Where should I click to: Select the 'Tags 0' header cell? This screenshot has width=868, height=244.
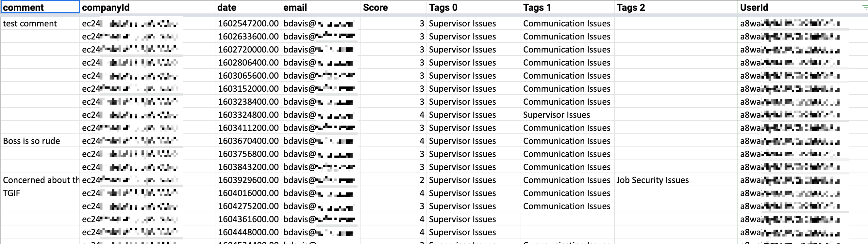(474, 7)
